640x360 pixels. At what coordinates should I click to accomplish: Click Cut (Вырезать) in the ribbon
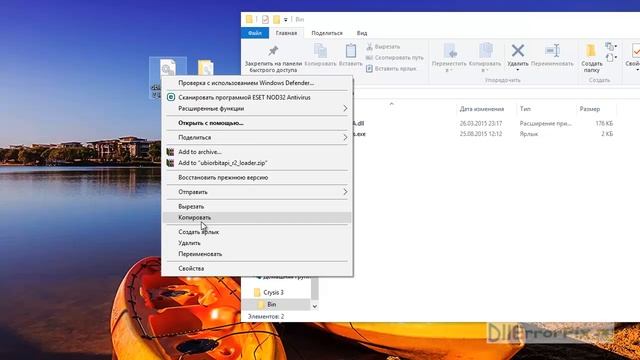tap(383, 47)
